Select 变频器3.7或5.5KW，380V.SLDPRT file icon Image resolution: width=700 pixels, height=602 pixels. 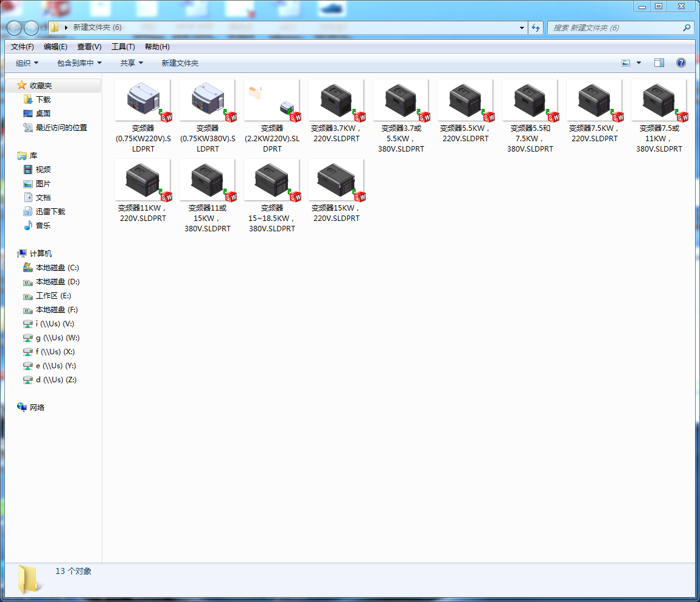(401, 100)
